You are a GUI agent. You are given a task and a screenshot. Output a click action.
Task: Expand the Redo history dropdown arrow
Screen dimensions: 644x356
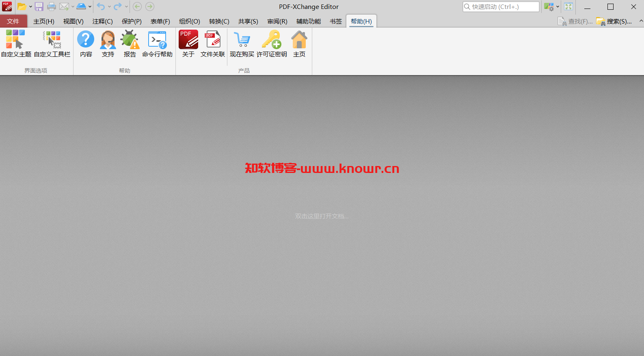pyautogui.click(x=126, y=6)
